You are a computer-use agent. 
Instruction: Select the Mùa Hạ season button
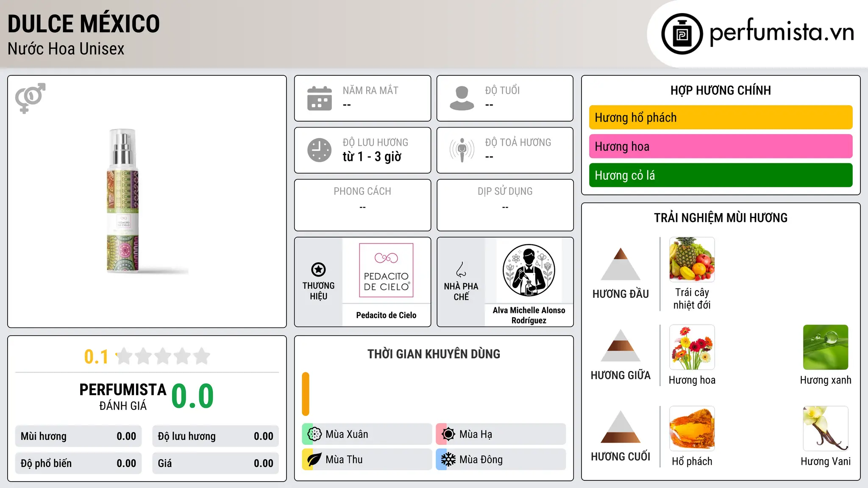point(501,434)
